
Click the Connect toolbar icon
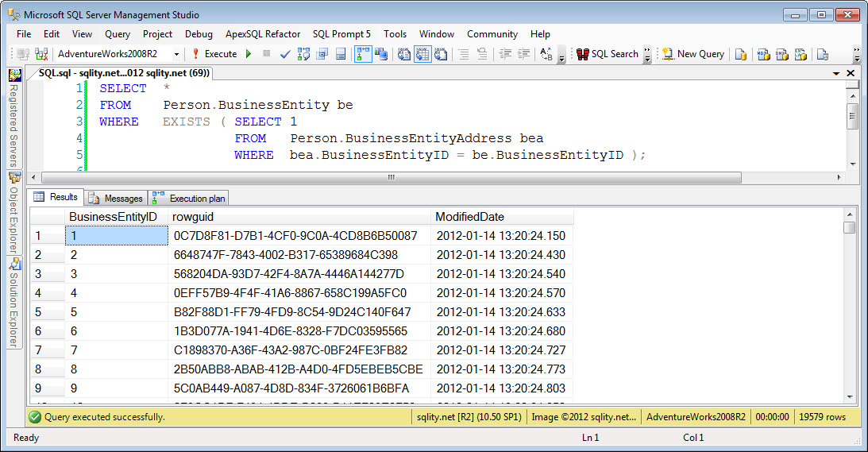point(23,54)
